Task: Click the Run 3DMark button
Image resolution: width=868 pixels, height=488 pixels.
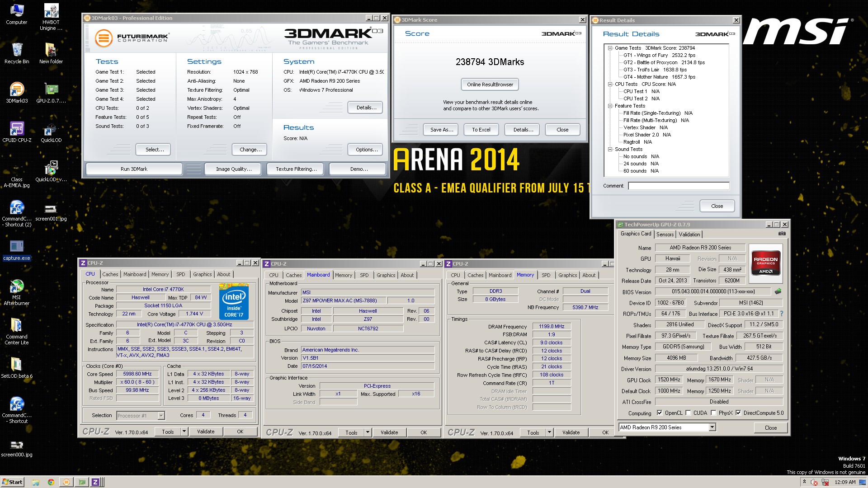Action: [x=134, y=169]
